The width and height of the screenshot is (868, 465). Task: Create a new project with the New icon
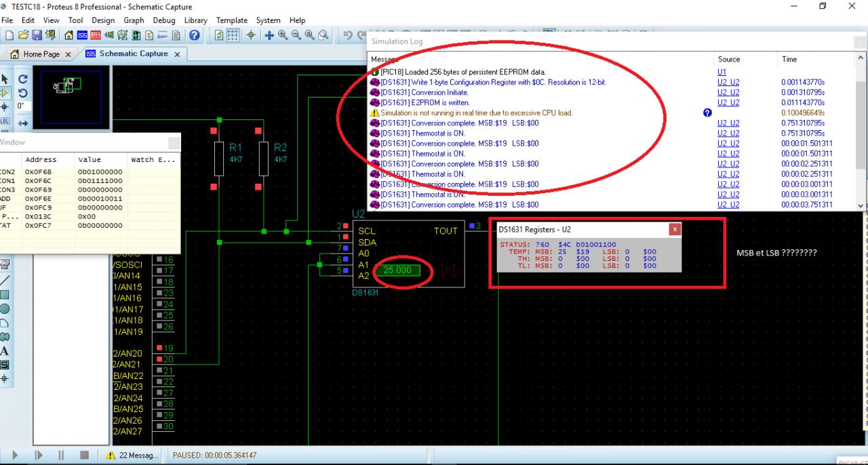[9, 35]
